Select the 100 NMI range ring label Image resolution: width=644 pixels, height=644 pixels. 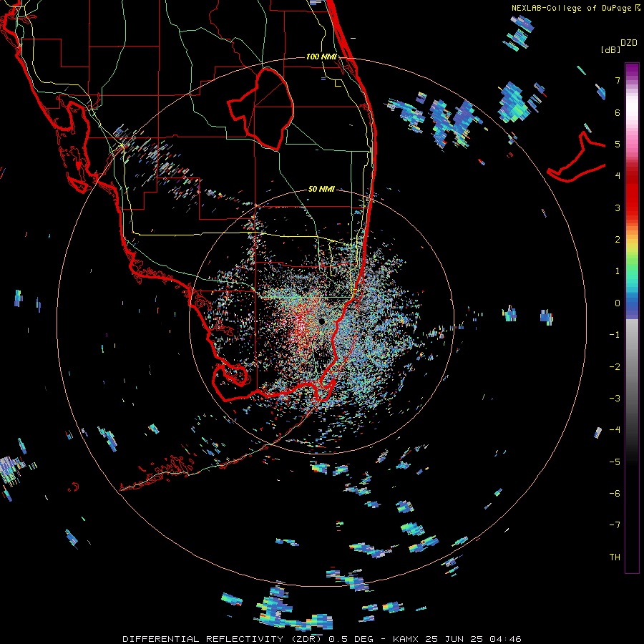[x=321, y=57]
